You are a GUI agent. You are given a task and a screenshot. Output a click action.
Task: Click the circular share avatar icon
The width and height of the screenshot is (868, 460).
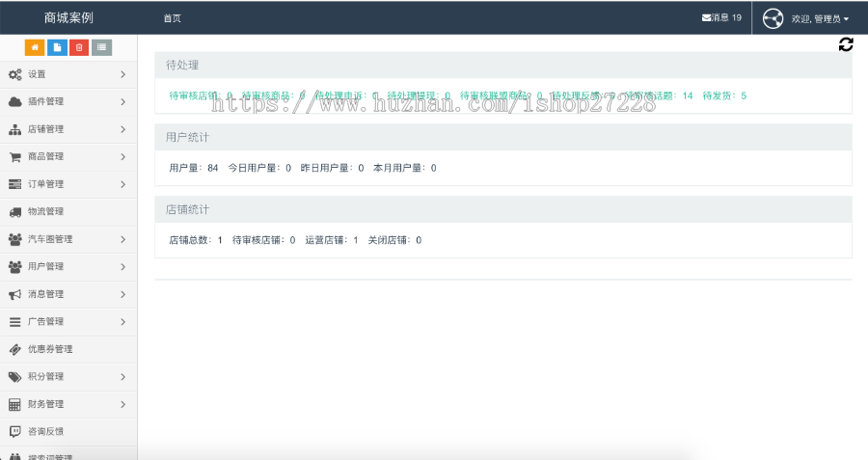[x=773, y=18]
